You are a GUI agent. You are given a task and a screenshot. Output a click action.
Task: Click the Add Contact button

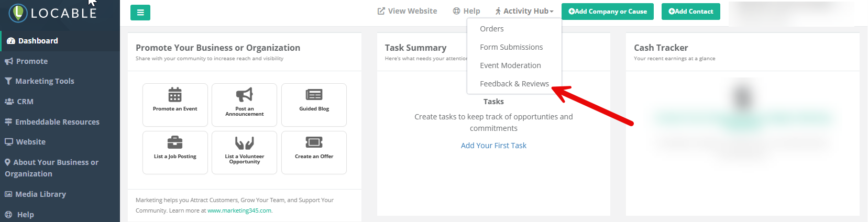tap(690, 12)
